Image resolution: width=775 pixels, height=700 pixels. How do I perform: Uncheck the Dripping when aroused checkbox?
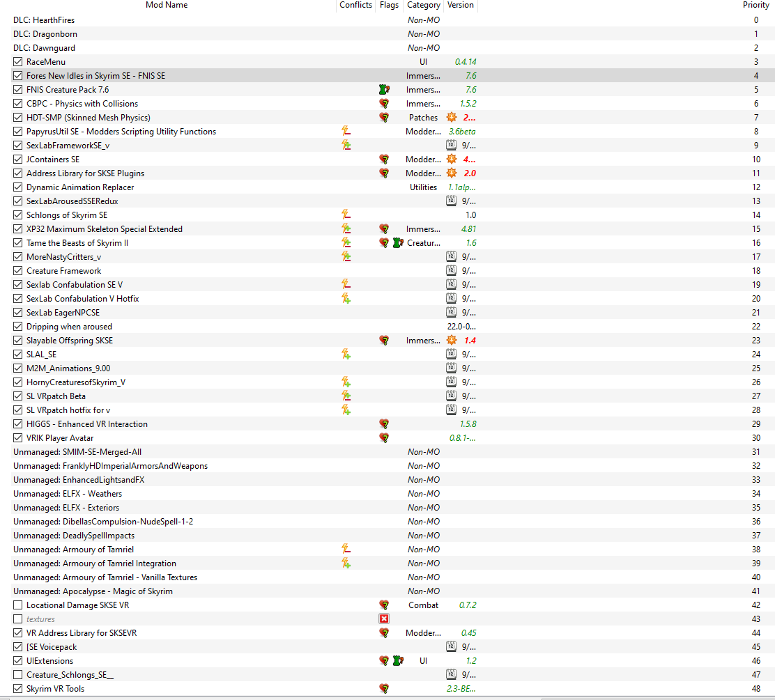click(x=18, y=327)
